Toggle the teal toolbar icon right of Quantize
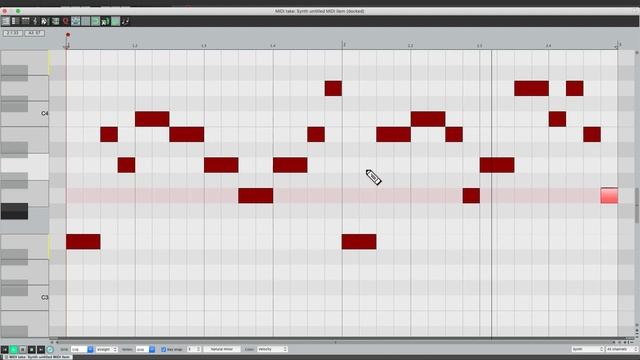 pyautogui.click(x=76, y=21)
